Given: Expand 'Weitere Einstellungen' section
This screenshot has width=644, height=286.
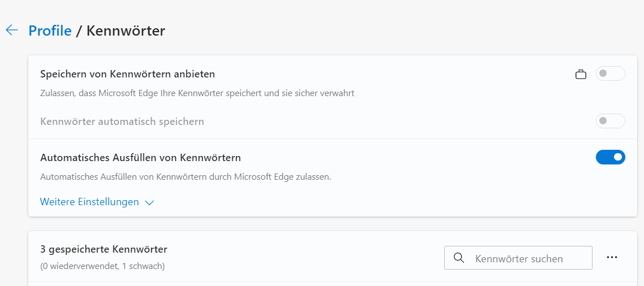Looking at the screenshot, I should point(89,202).
